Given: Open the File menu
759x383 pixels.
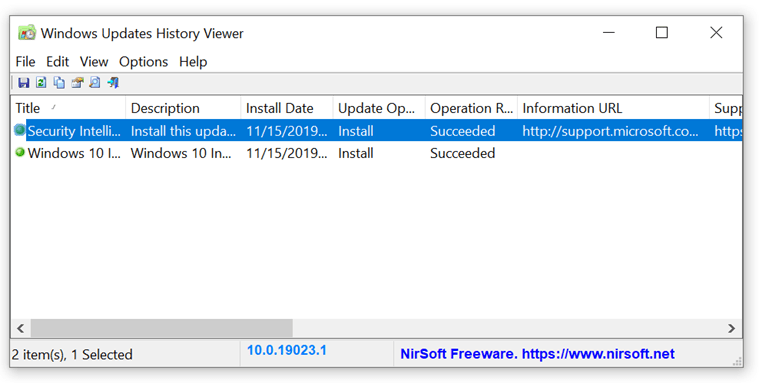Looking at the screenshot, I should tap(25, 61).
